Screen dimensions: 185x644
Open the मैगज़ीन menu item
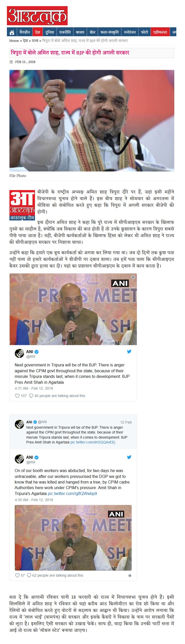click(25, 32)
